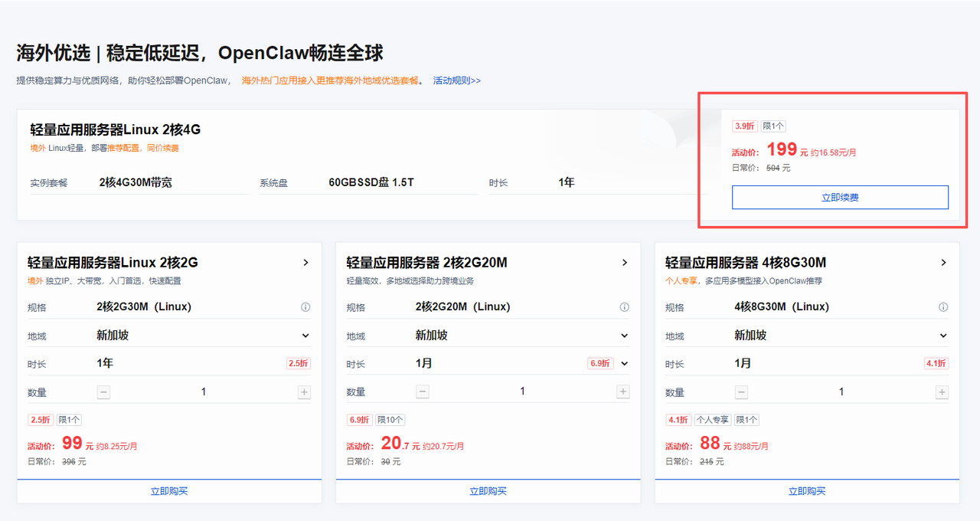
Task: Expand region dropdown in 4核8G30M card
Action: coord(943,336)
